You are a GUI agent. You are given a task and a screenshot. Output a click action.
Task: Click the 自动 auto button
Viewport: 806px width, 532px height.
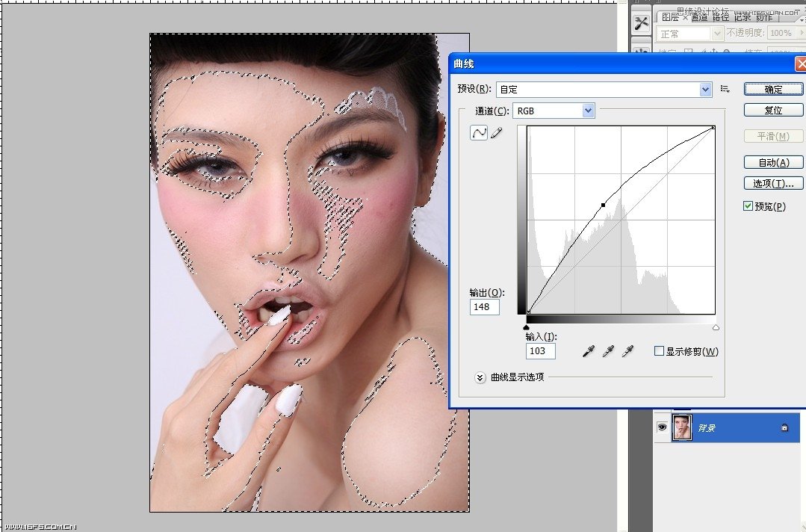773,162
